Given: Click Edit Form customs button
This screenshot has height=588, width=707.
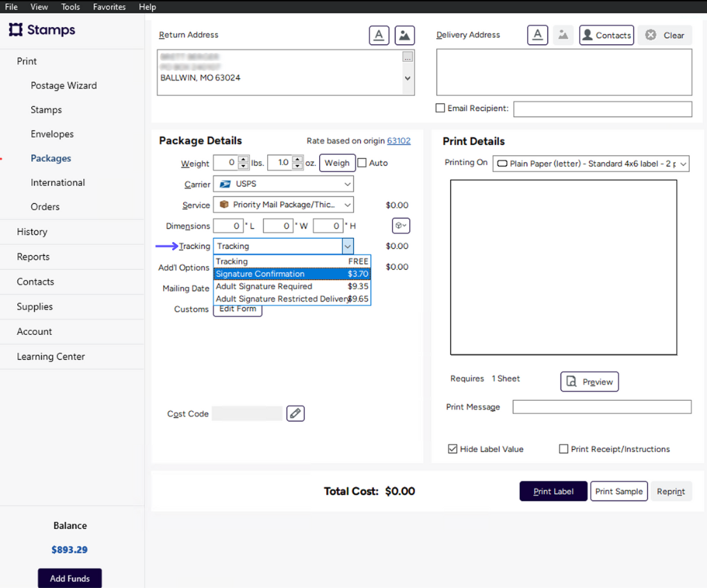Looking at the screenshot, I should coord(237,310).
